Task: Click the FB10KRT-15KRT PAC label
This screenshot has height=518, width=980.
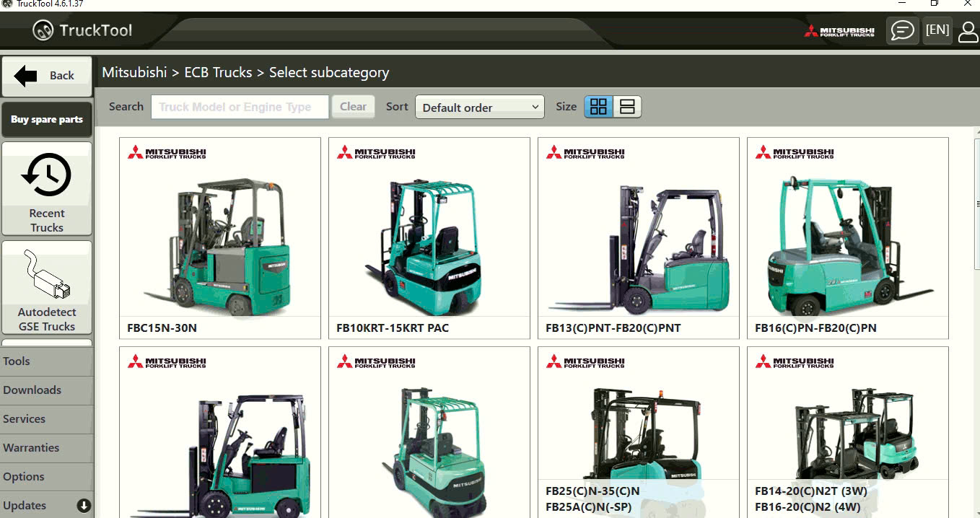Action: click(x=393, y=328)
